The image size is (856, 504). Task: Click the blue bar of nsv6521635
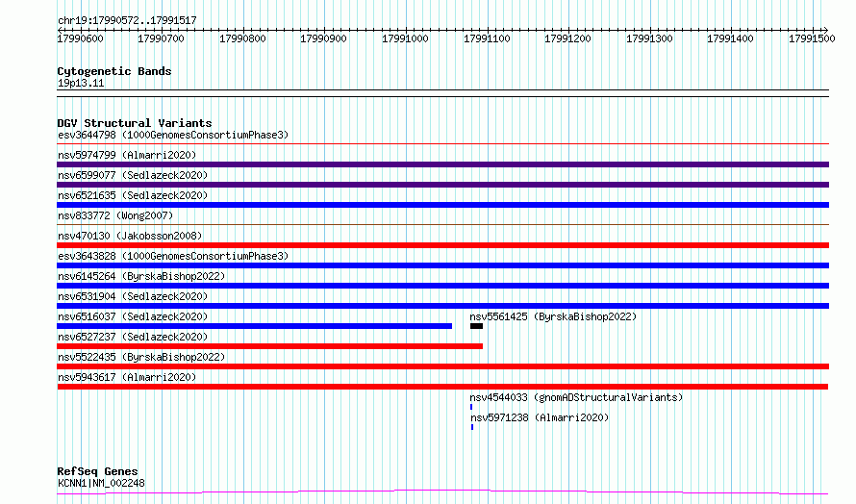pos(442,205)
